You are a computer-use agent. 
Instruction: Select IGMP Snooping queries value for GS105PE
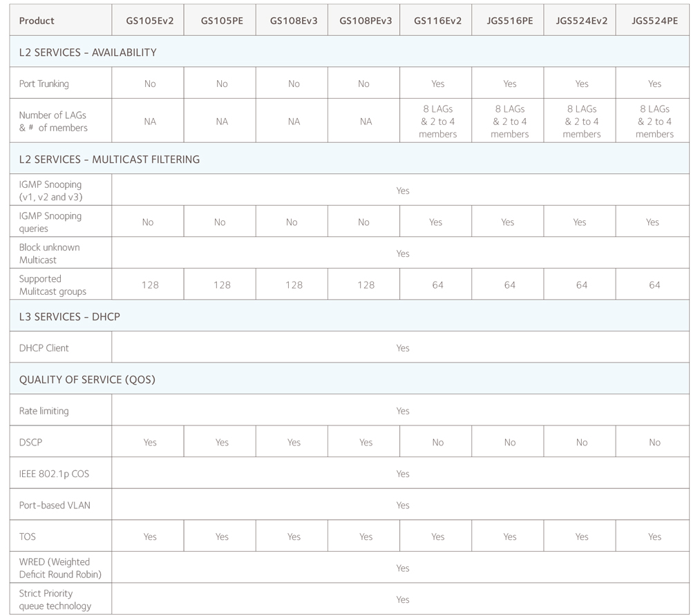click(x=220, y=222)
